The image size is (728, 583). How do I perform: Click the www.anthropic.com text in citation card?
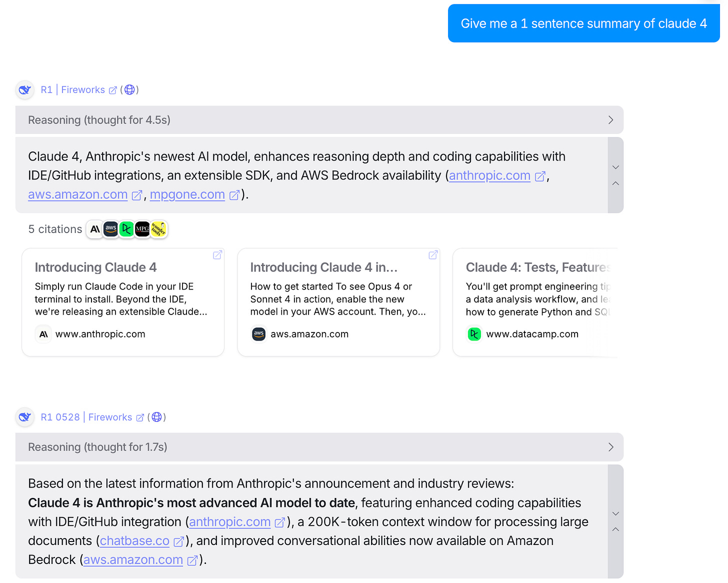point(100,334)
